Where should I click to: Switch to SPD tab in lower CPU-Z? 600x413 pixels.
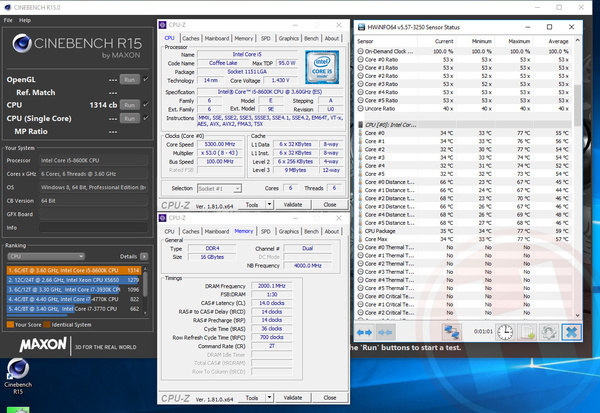pyautogui.click(x=266, y=232)
